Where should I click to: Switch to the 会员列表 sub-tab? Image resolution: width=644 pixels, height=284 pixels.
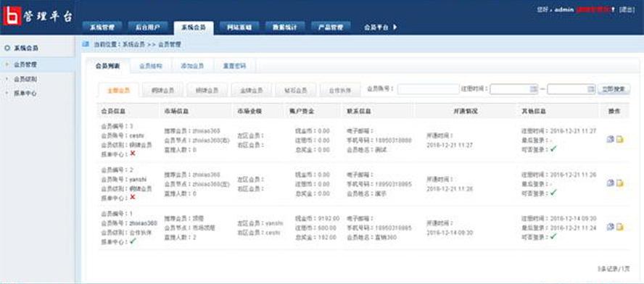108,66
